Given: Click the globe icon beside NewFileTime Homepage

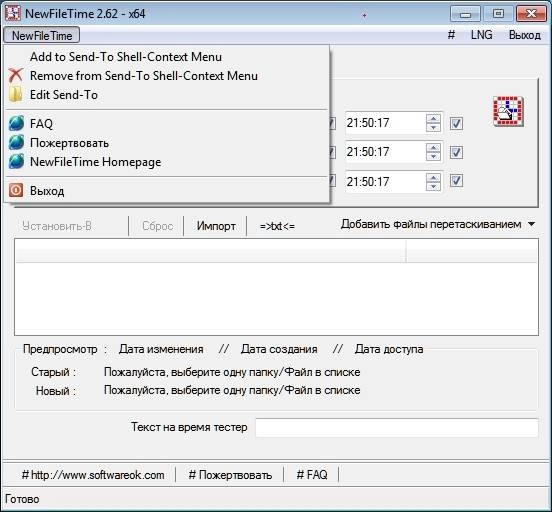Looking at the screenshot, I should (x=16, y=162).
